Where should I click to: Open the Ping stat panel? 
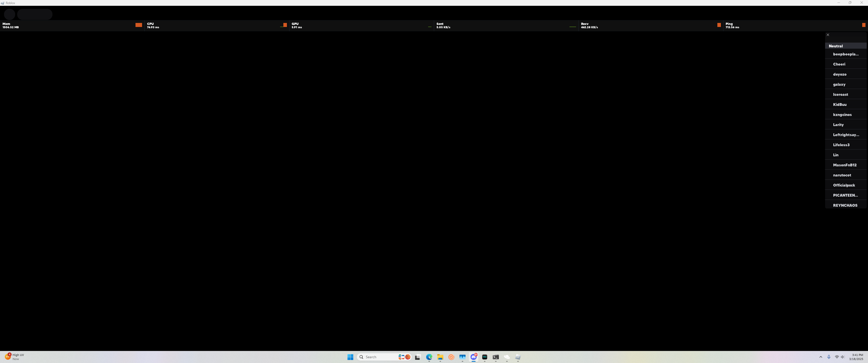tap(796, 26)
